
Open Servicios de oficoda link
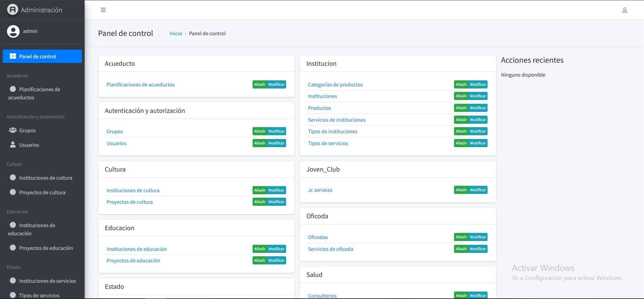point(330,249)
